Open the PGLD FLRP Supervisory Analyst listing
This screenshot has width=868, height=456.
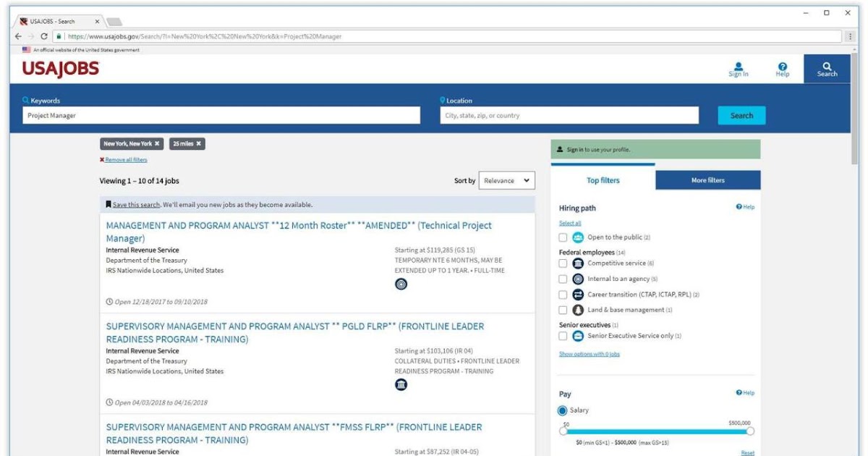tap(295, 333)
